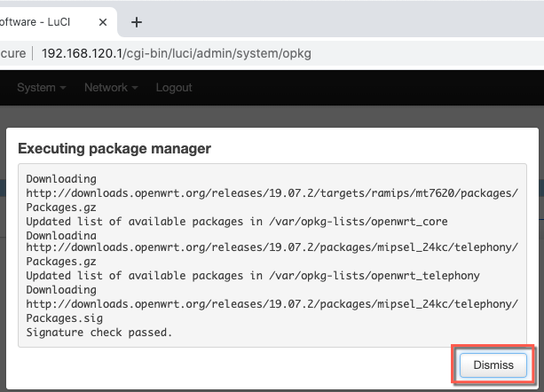Viewport: 544px width, 392px height.
Task: Open a new browser tab
Action: pos(137,22)
